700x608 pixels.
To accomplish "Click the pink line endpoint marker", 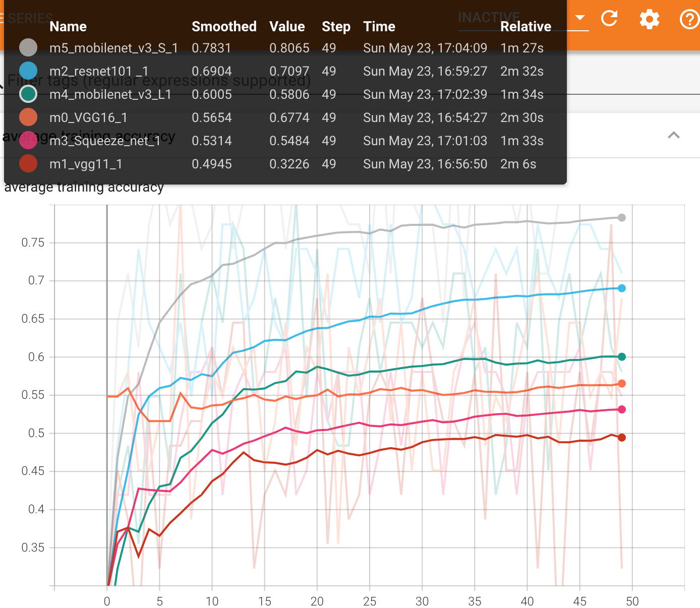I will coord(622,409).
